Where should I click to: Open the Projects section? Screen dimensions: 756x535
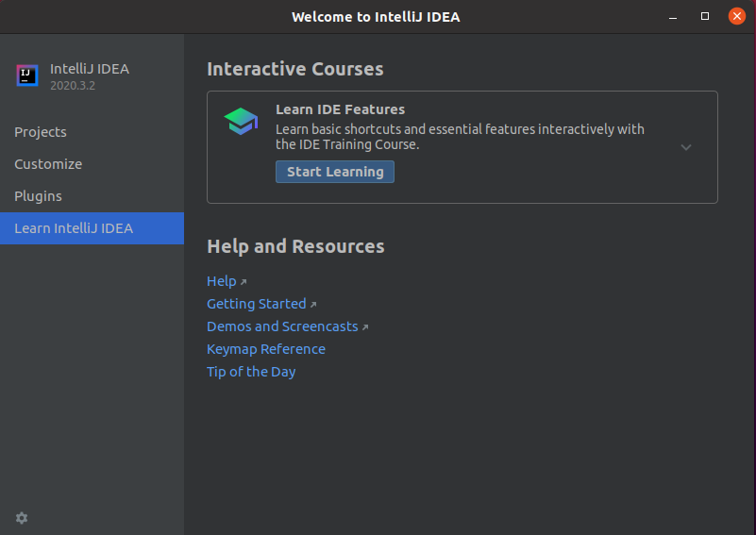92,132
